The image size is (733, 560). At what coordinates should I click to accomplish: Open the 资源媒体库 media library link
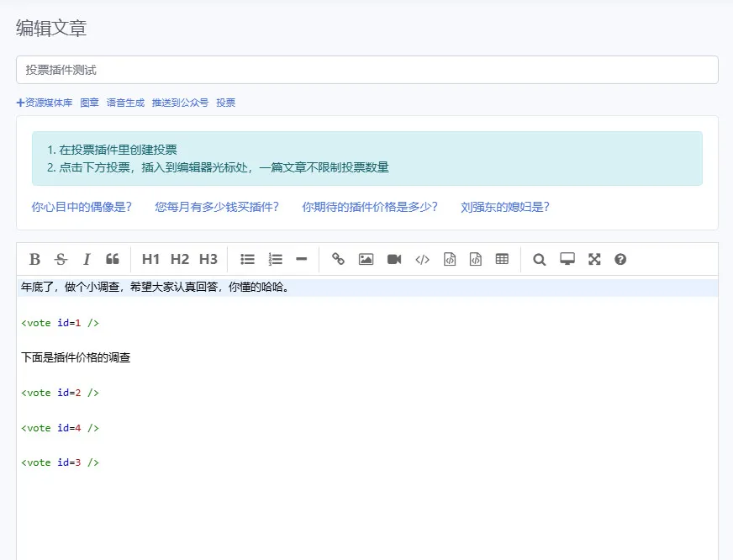coord(45,103)
